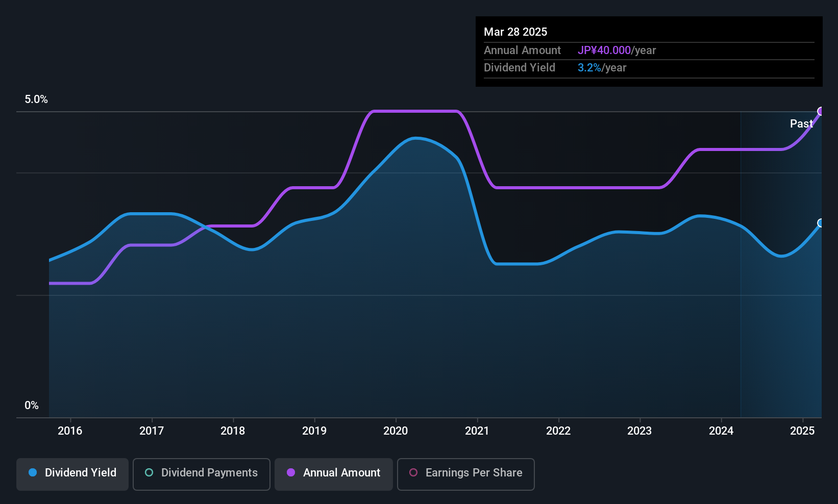Viewport: 838px width, 504px height.
Task: Select the blue dividend yield endpoint marker
Action: 821,223
